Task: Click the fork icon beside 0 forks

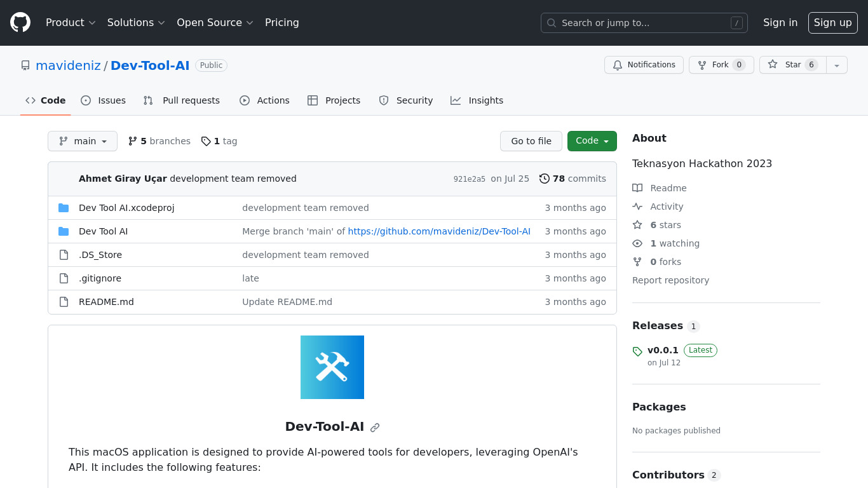Action: pos(637,262)
